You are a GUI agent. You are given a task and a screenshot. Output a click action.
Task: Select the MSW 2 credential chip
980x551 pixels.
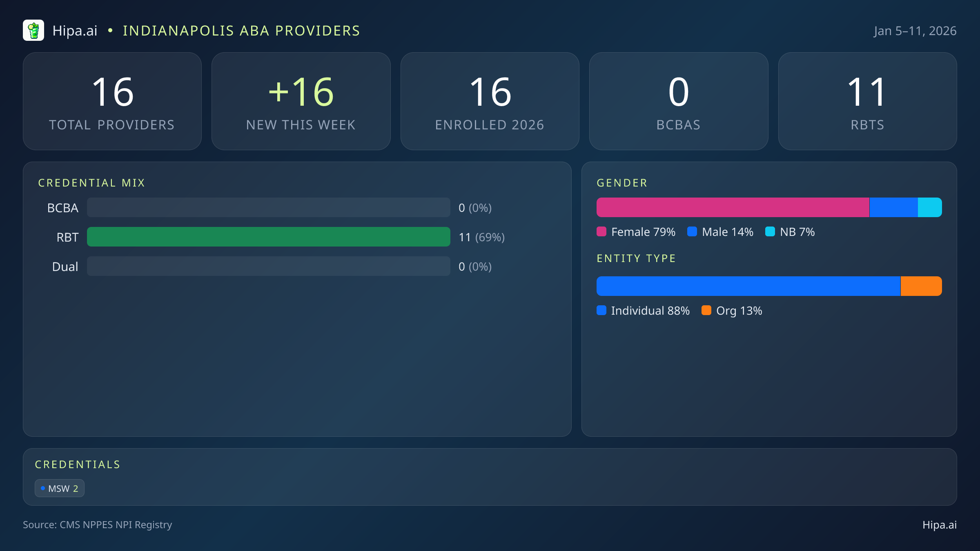click(x=60, y=488)
